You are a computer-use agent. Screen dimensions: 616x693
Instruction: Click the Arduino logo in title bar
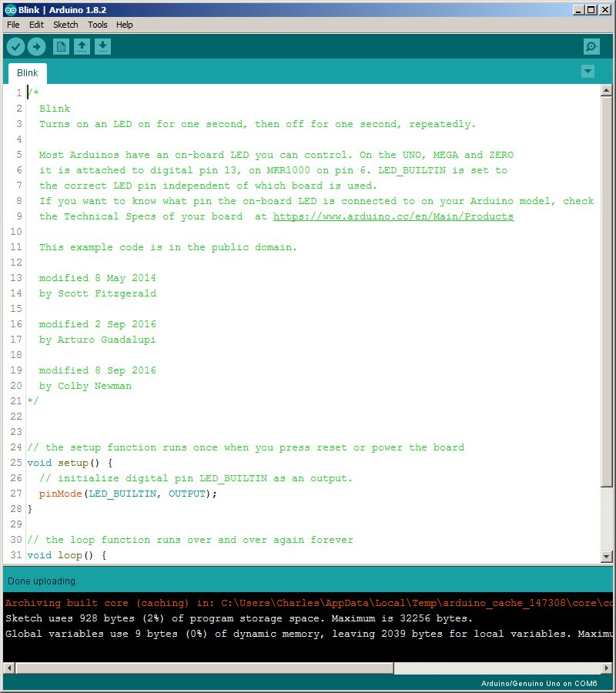(9, 9)
